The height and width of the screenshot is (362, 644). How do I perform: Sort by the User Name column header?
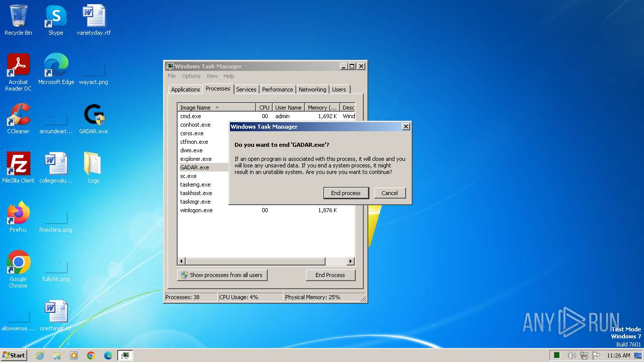coord(288,108)
